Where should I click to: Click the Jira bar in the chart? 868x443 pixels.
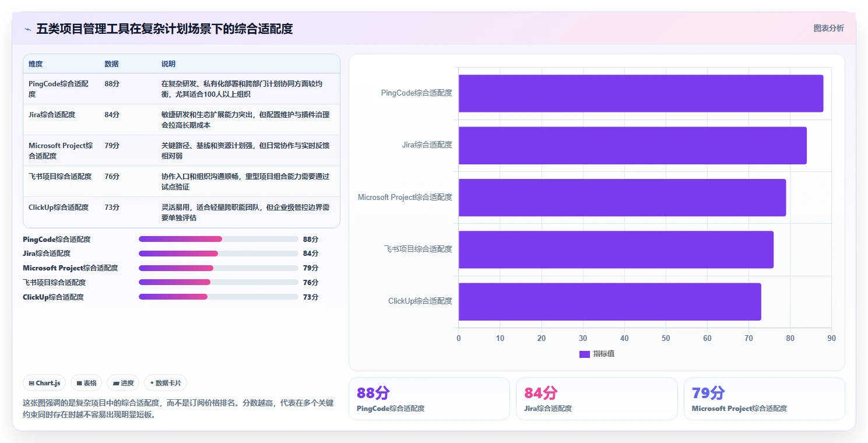click(632, 145)
